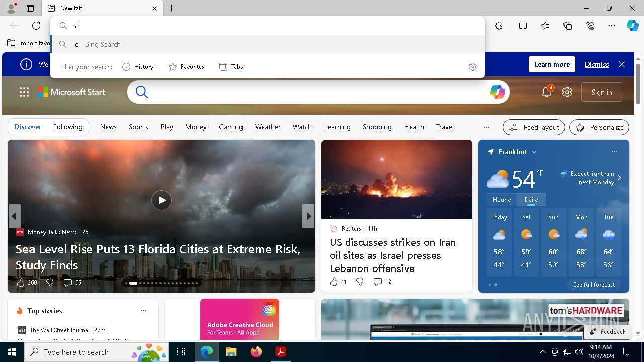The height and width of the screenshot is (362, 644).
Task: Like the Sea Level Rise story
Action: click(x=21, y=283)
